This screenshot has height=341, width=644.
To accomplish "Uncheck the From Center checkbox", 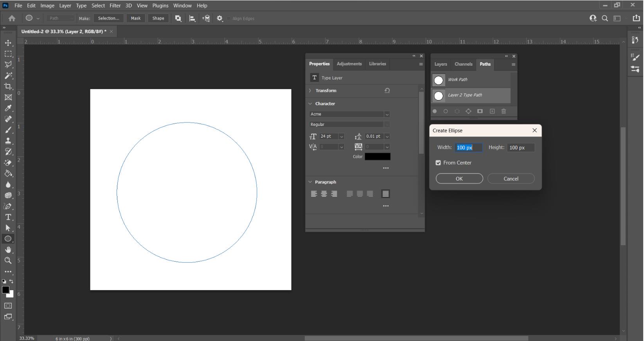I will [x=438, y=163].
